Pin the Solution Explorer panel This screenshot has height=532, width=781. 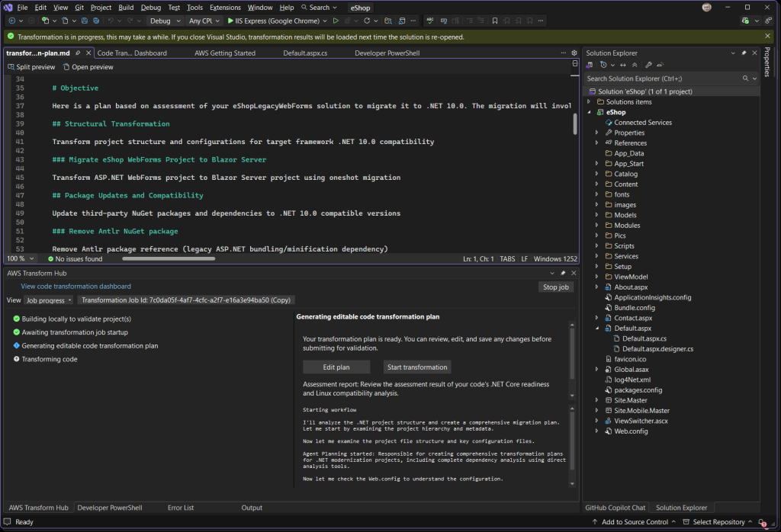744,53
